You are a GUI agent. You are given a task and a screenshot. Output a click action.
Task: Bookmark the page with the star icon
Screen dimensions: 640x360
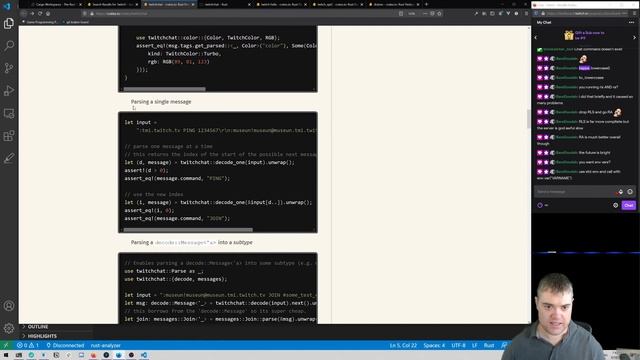click(x=440, y=13)
